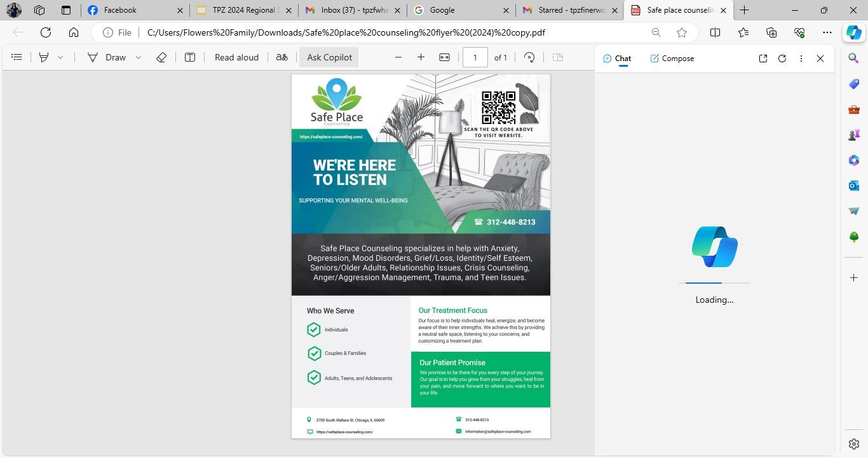Open a new browser tab
Screen dimensions: 868x458
click(x=744, y=10)
